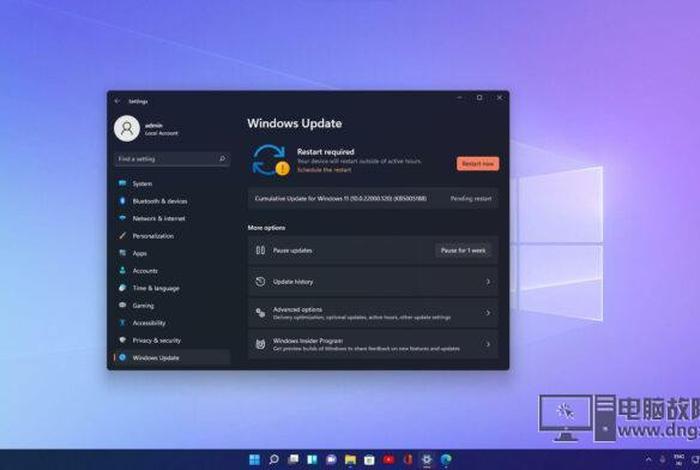Click the Windows Update page heading
700x470 pixels.
point(295,123)
